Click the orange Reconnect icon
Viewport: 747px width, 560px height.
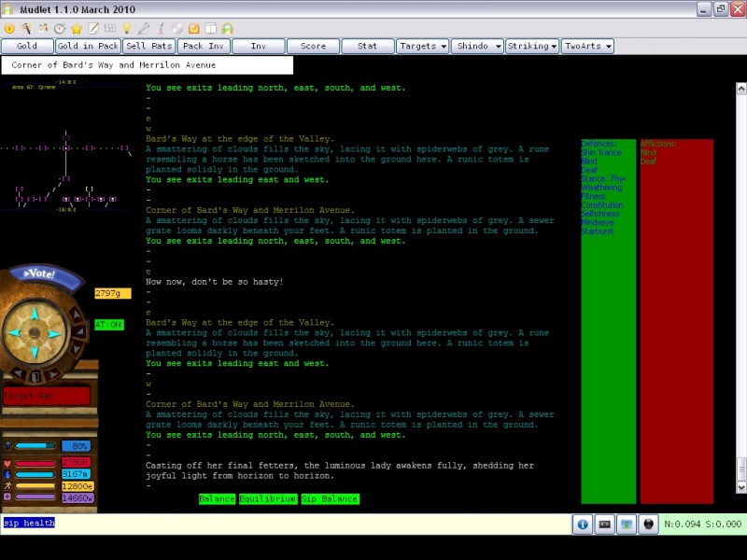point(194,29)
